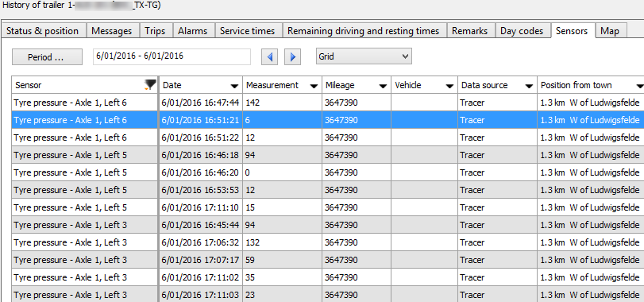
Task: Click the date range input field
Action: [x=172, y=56]
